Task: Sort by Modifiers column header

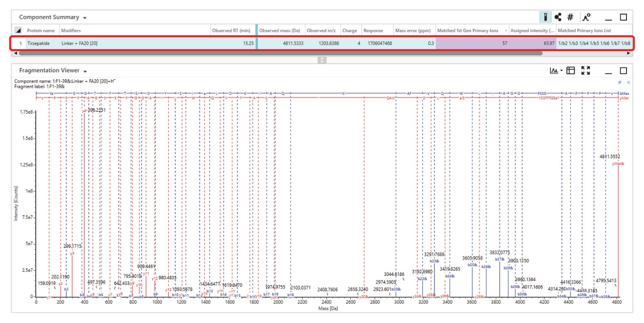Action: point(71,31)
